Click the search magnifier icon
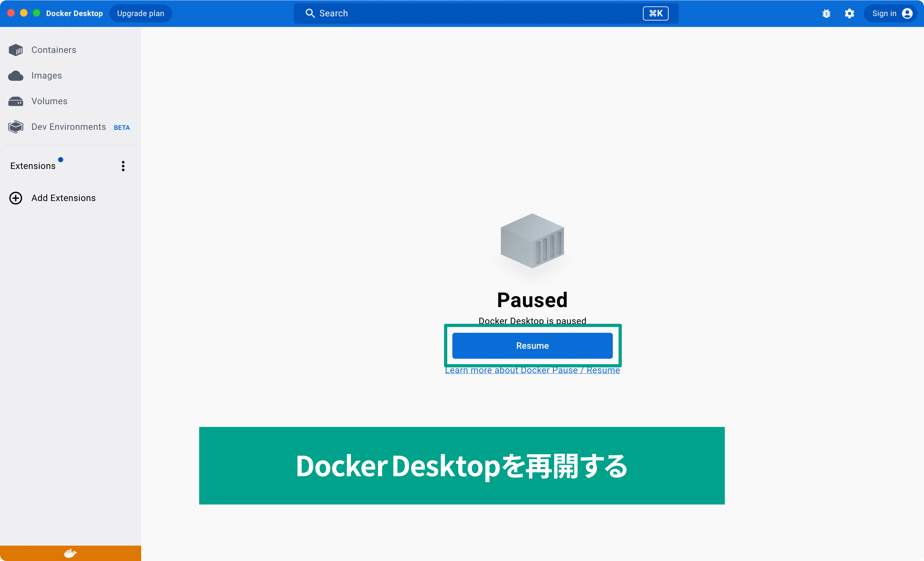 tap(310, 13)
